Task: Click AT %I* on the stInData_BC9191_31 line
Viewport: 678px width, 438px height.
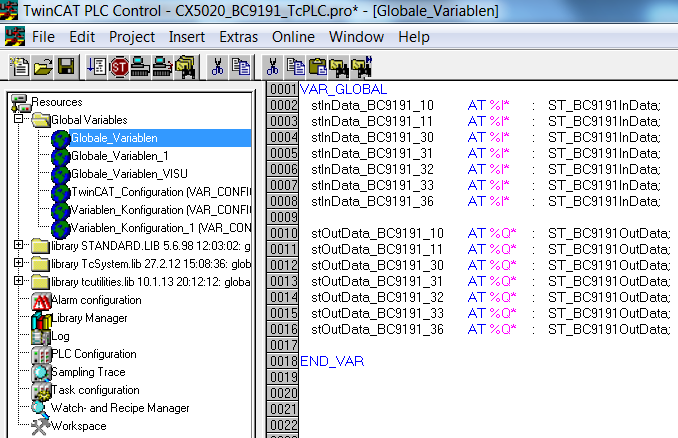Action: click(x=489, y=153)
